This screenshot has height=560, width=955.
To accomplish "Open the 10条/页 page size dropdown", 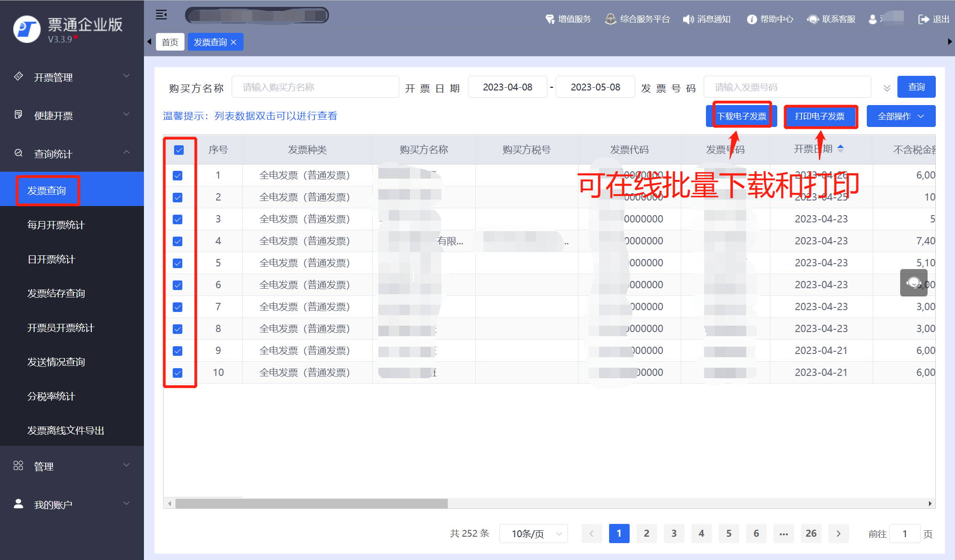I will [x=533, y=534].
